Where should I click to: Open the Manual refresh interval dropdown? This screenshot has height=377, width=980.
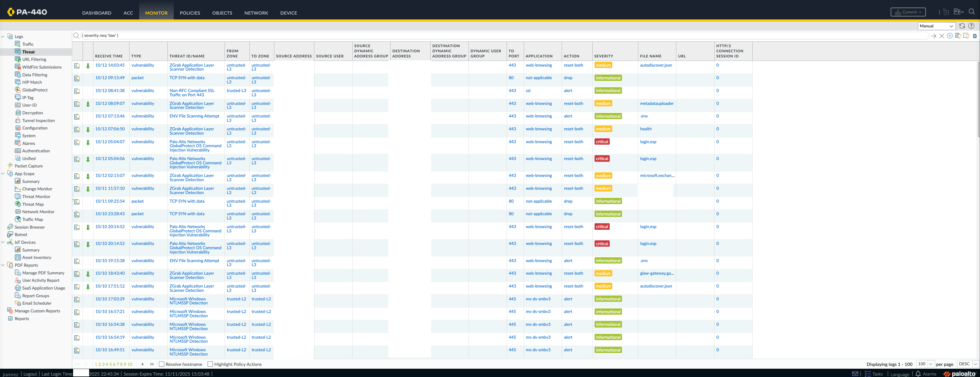936,26
